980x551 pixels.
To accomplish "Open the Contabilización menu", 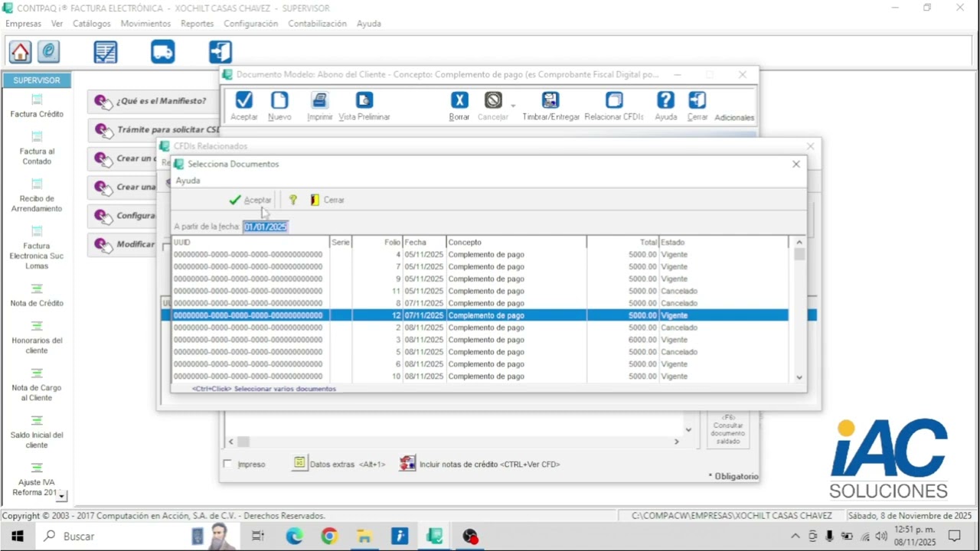I will pos(317,24).
